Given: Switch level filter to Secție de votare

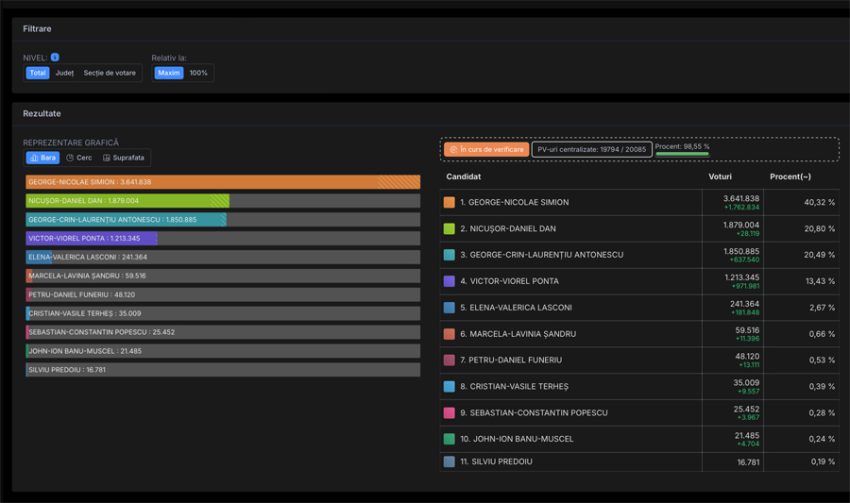Looking at the screenshot, I should [x=109, y=73].
